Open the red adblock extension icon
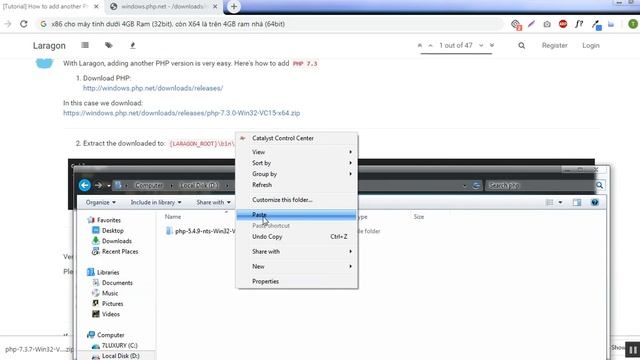The image size is (640, 360). (x=563, y=24)
